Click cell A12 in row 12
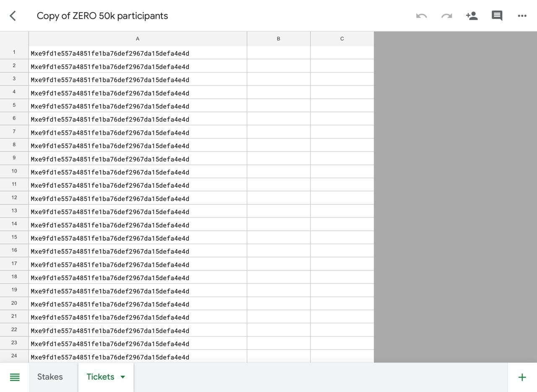The image size is (537, 392). coord(138,198)
